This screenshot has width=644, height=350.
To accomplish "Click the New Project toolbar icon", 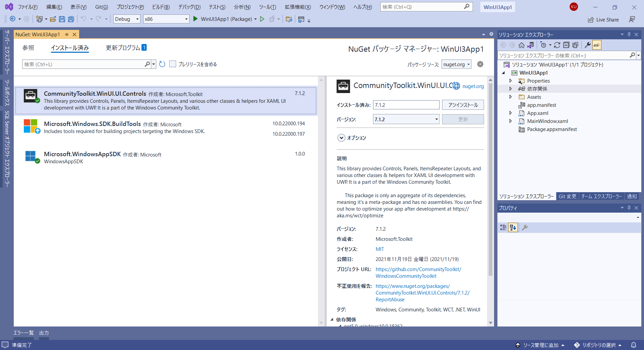I will pos(40,19).
